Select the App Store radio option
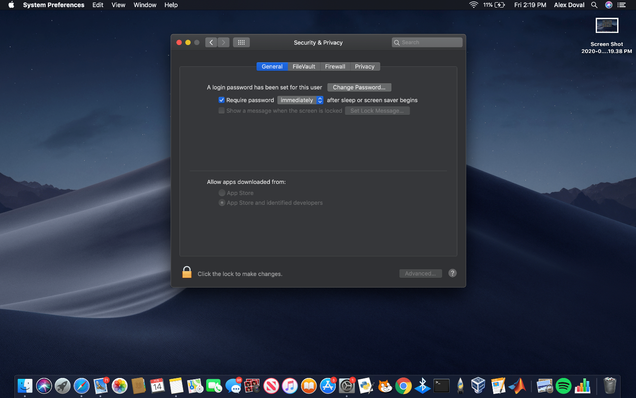The height and width of the screenshot is (398, 636). [222, 193]
